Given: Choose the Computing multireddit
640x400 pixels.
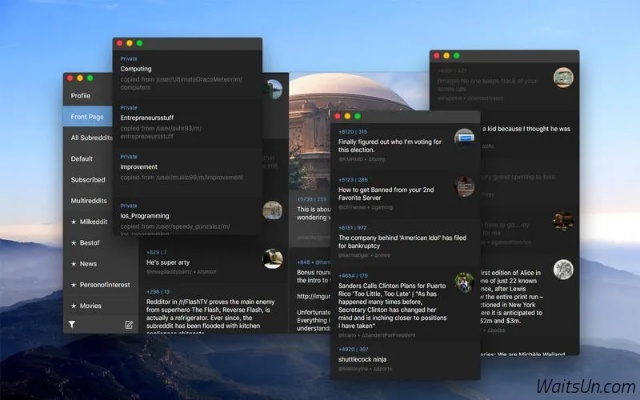Looking at the screenshot, I should [x=136, y=69].
